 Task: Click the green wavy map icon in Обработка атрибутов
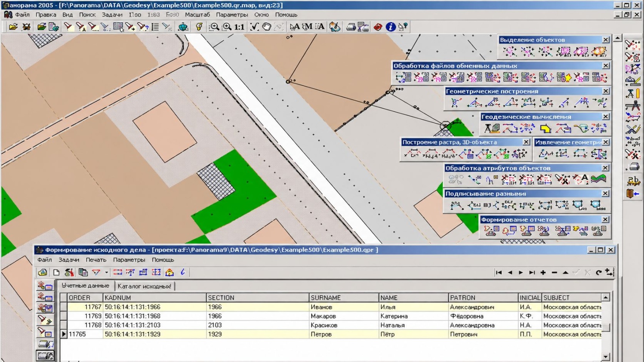point(598,179)
